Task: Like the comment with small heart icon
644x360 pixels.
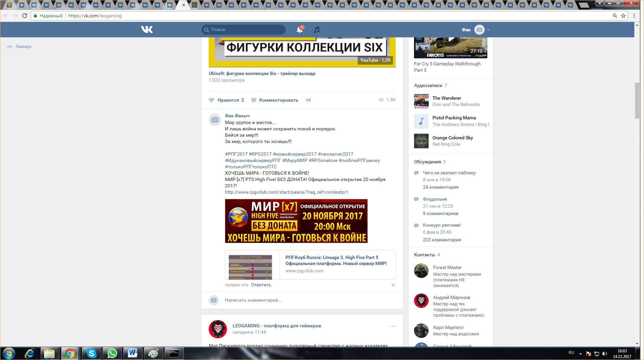Action: 393,285
